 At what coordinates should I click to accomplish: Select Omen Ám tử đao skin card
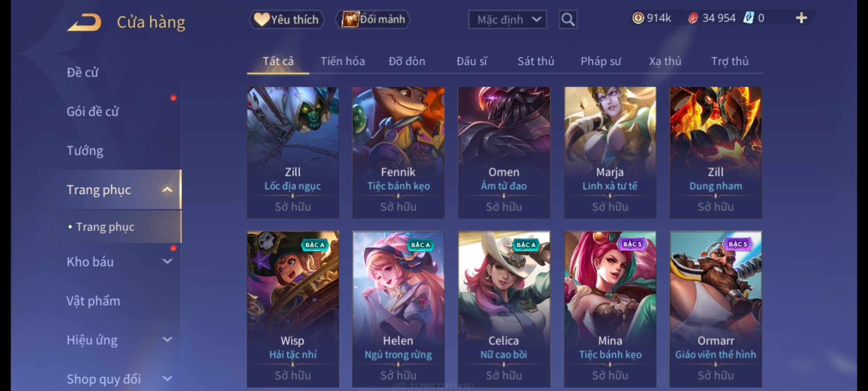504,152
